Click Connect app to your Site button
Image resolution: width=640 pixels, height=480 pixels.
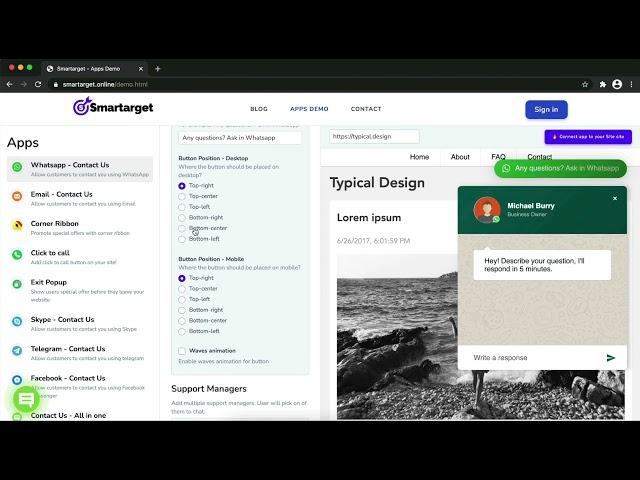click(x=588, y=137)
